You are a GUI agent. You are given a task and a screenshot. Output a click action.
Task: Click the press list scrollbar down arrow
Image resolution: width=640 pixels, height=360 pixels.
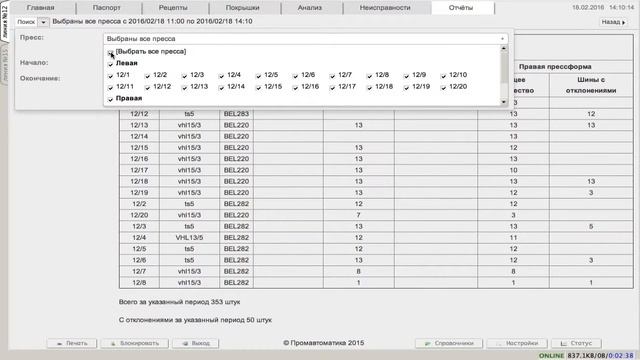pos(504,102)
